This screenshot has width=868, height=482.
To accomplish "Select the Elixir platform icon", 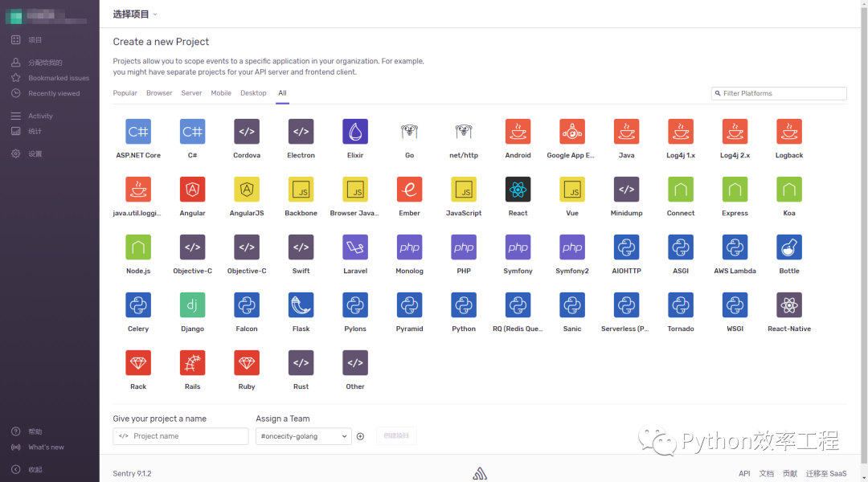I will tap(355, 132).
